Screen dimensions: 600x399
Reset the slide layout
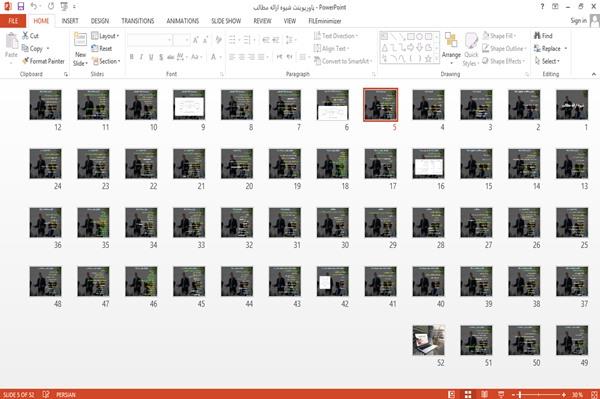[102, 48]
